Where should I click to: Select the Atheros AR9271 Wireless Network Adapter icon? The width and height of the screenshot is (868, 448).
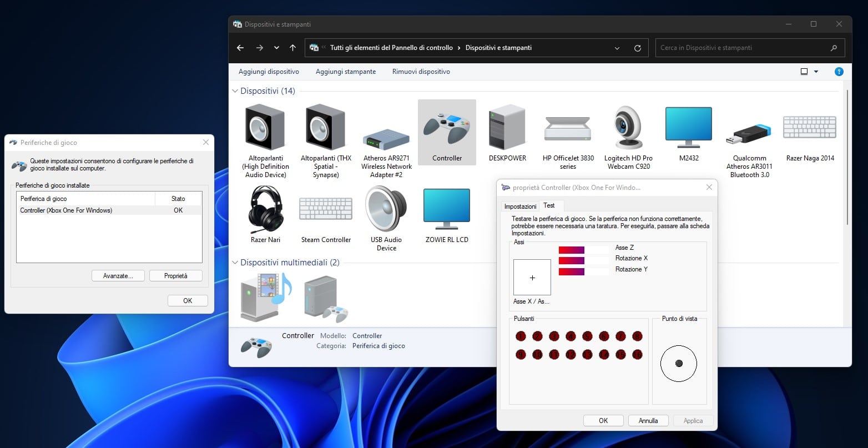coord(386,139)
